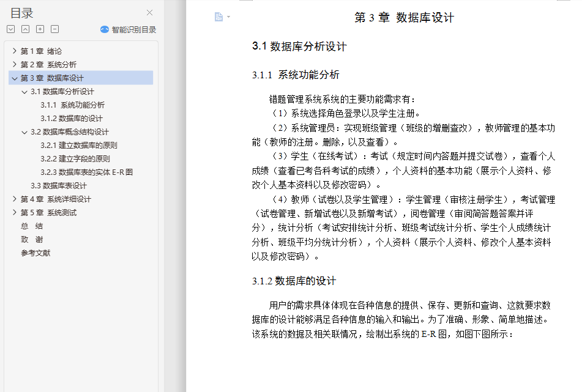Jump to 参考文献 section in outline
This screenshot has width=582, height=392.
35,253
